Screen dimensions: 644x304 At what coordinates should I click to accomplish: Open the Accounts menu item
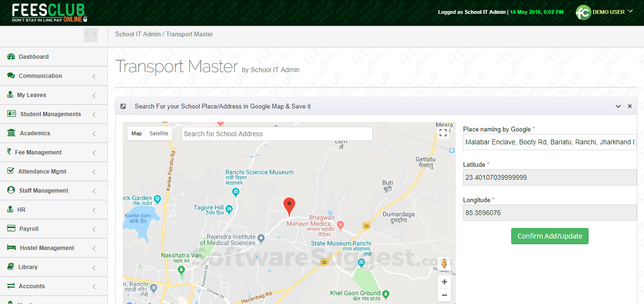54,286
